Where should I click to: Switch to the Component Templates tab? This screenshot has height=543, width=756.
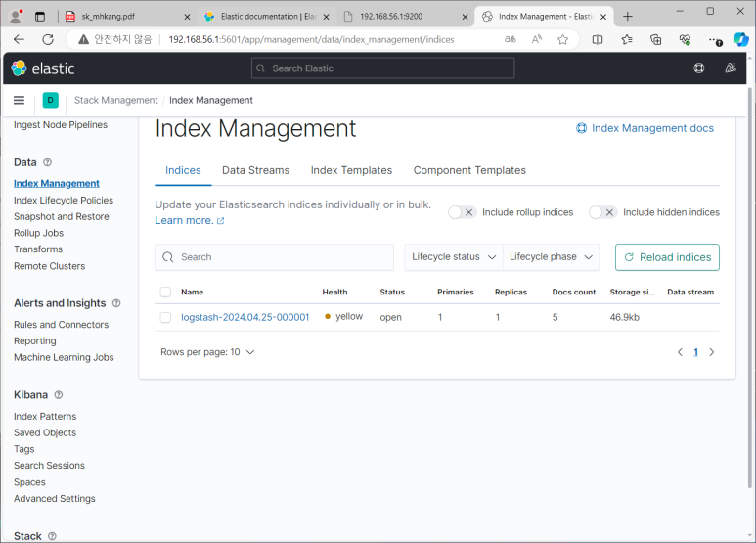click(469, 170)
